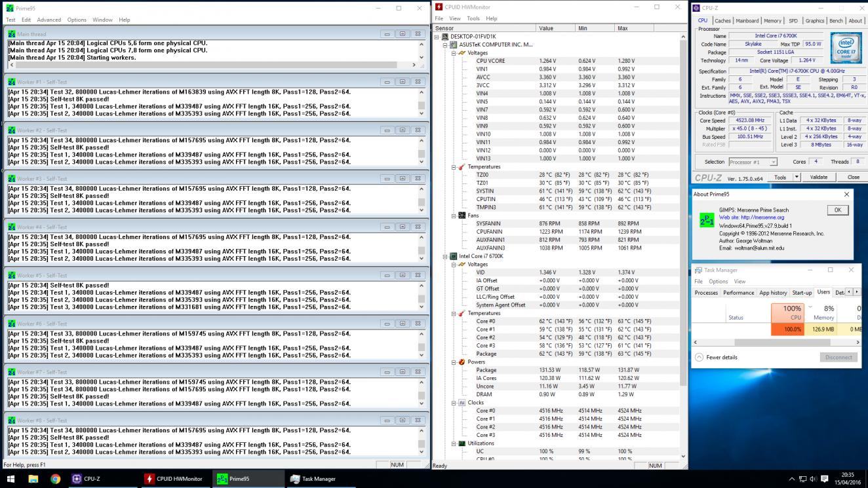Restore the Worker #5 Self-Test child window
This screenshot has height=488, width=868.
point(403,275)
